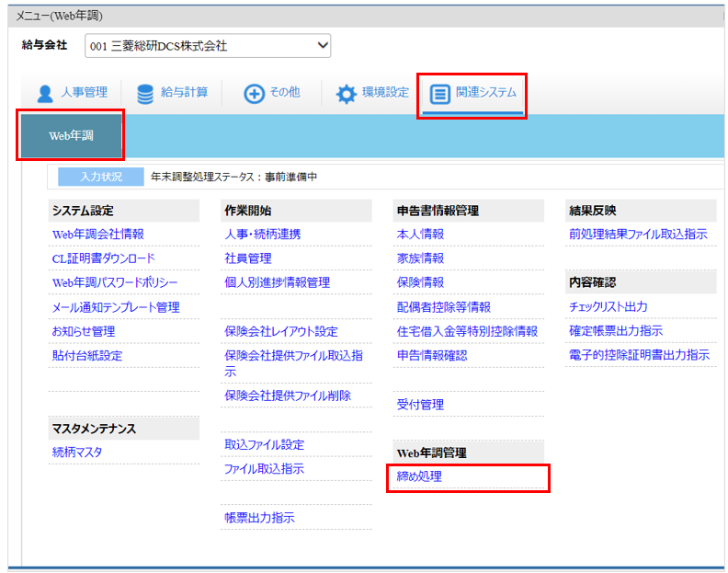Click the 入力状況 status label
Image resolution: width=728 pixels, height=573 pixels.
(101, 177)
